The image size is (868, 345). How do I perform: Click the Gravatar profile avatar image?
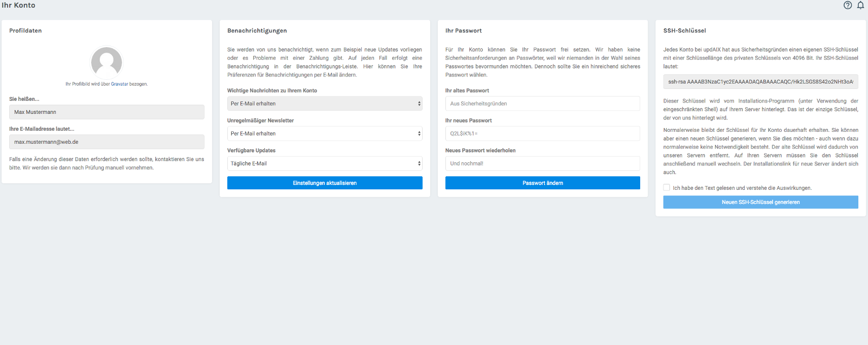107,62
